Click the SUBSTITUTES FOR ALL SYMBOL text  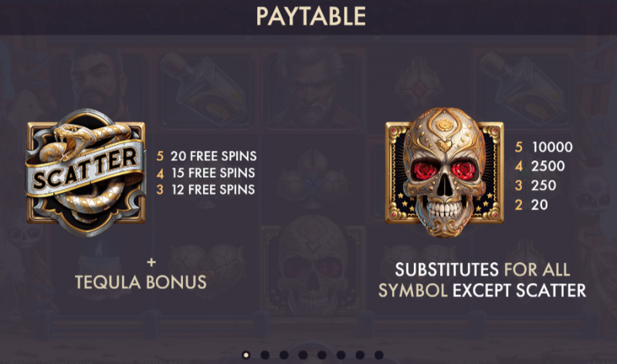[x=482, y=280]
